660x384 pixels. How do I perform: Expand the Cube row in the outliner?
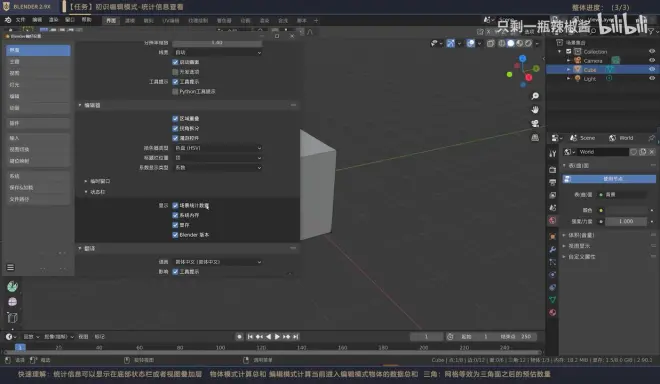pos(569,69)
